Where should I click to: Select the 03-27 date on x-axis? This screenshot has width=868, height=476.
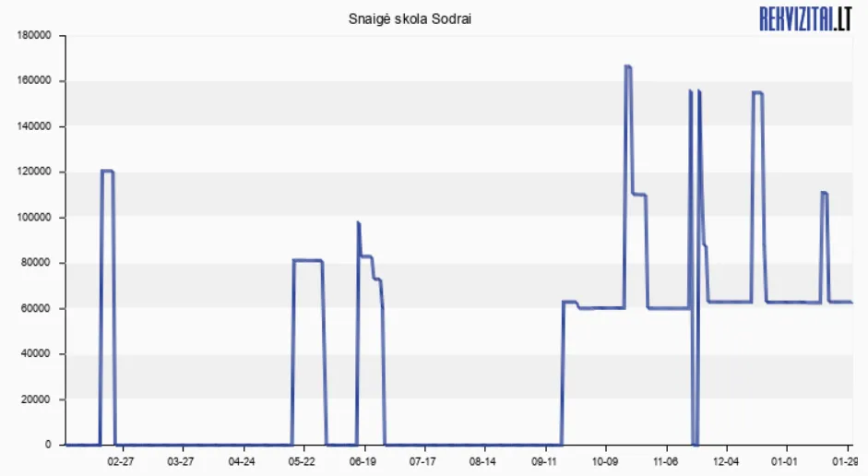[181, 459]
